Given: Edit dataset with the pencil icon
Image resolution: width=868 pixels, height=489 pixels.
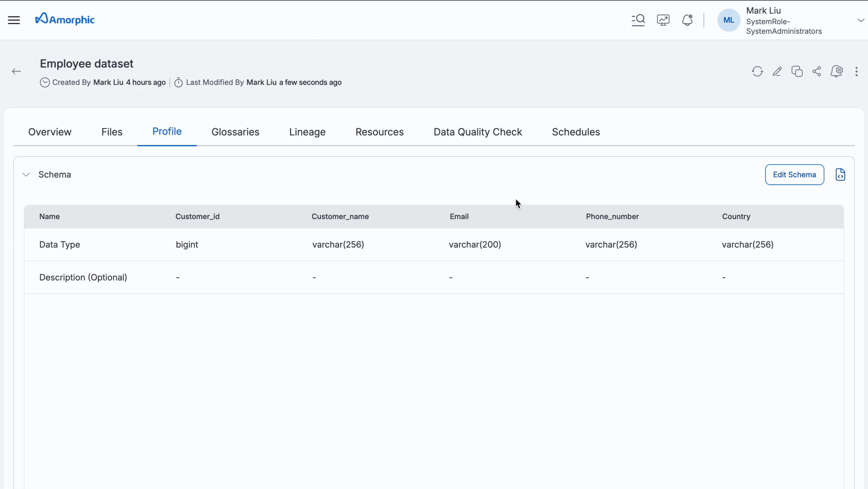Looking at the screenshot, I should tap(777, 71).
